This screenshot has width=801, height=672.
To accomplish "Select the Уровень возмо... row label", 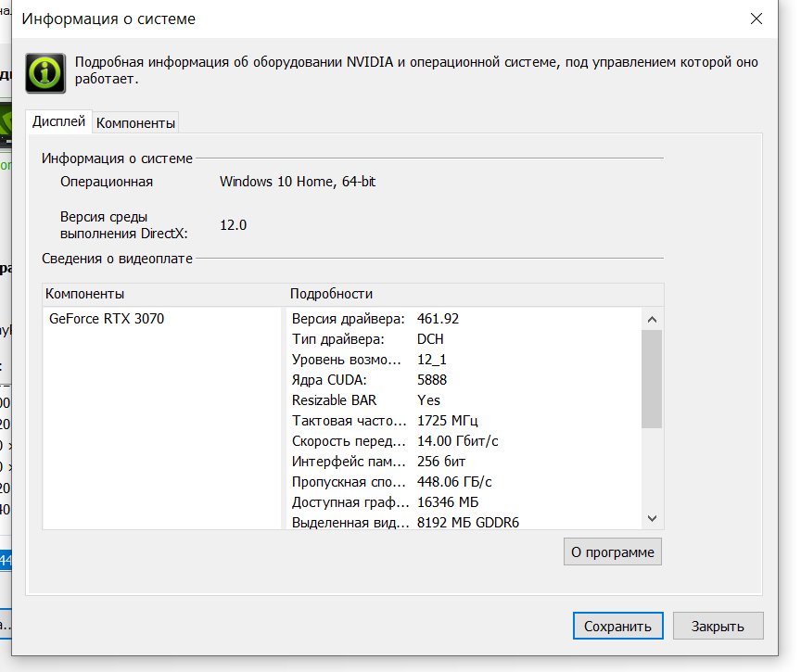I will coord(347,360).
